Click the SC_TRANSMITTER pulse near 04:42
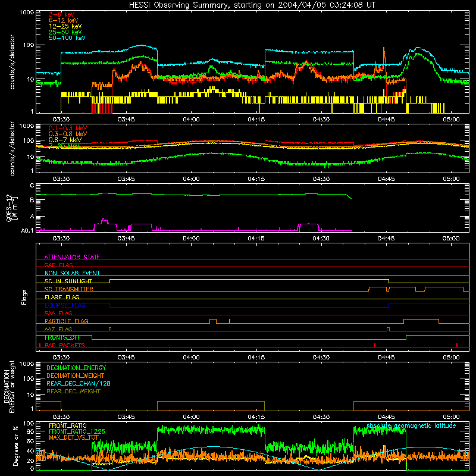The width and height of the screenshot is (476, 476). pos(377,289)
